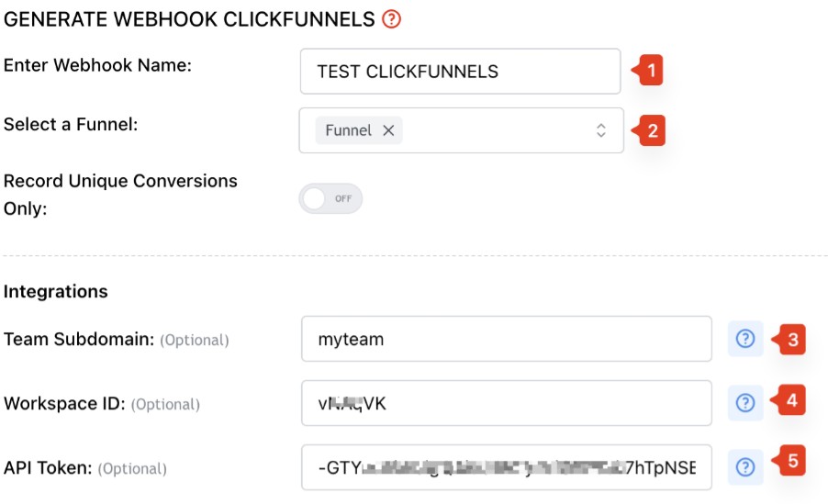Click inside the API Token field
Image resolution: width=828 pixels, height=504 pixels.
click(507, 467)
